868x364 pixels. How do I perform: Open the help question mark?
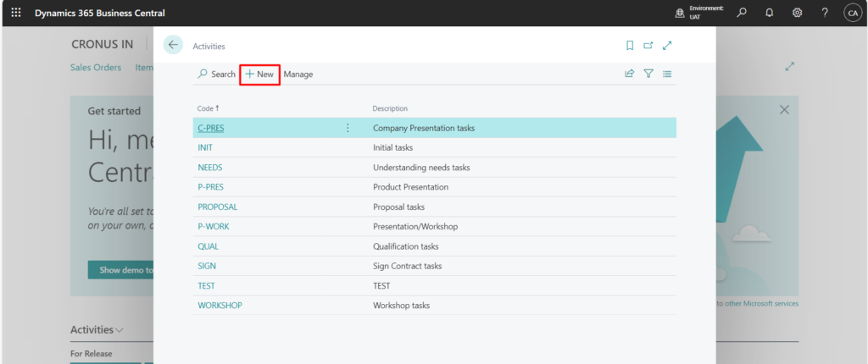(825, 13)
